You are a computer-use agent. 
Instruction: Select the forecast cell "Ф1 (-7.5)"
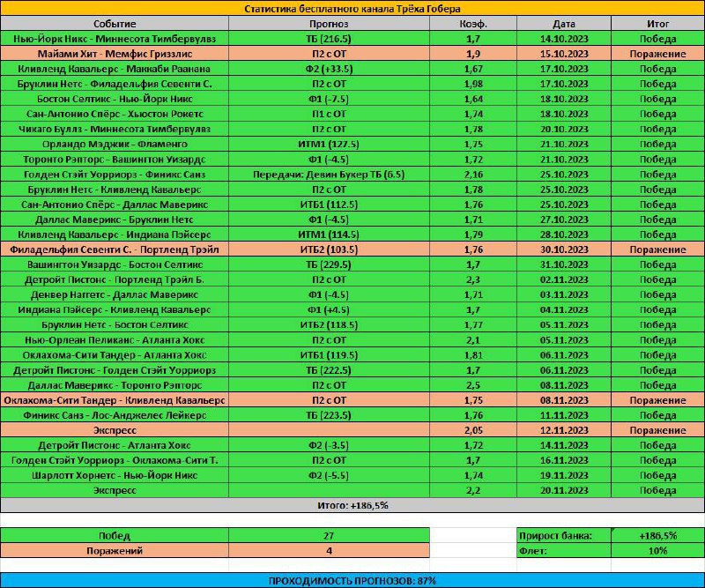pos(329,99)
